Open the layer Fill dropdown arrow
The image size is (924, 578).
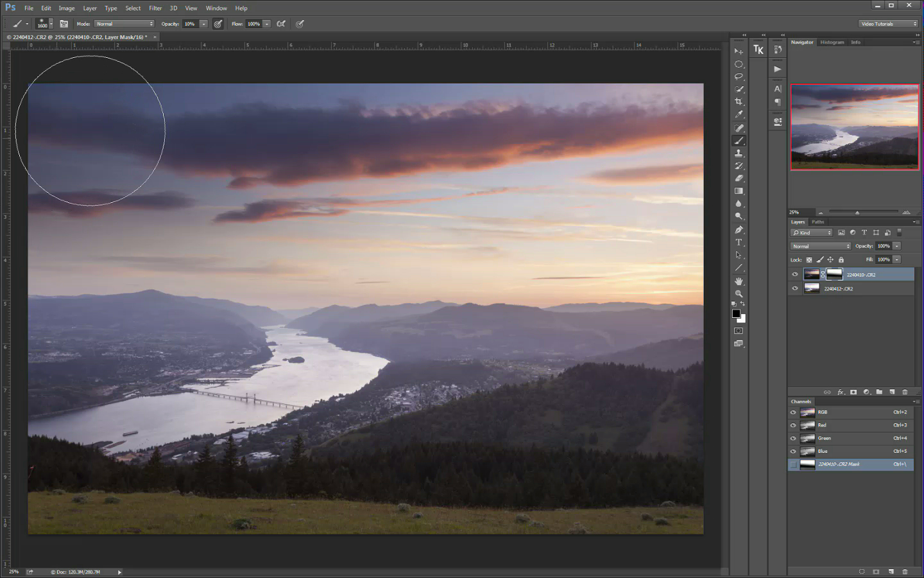(897, 259)
